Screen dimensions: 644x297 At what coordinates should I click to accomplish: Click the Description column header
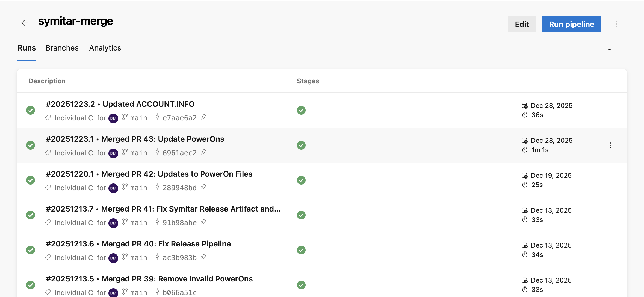(x=47, y=81)
